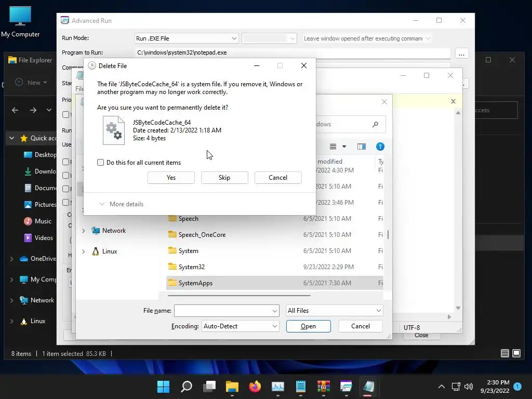
Task: Expand Network in Open dialog tree
Action: coord(84,231)
